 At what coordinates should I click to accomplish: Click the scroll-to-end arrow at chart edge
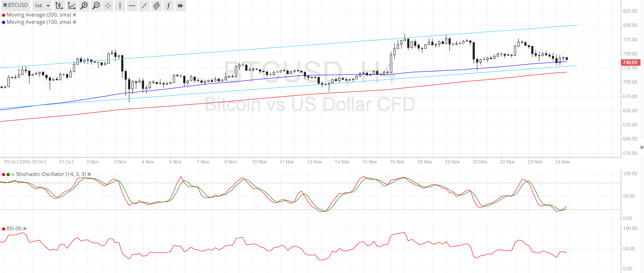[642, 147]
